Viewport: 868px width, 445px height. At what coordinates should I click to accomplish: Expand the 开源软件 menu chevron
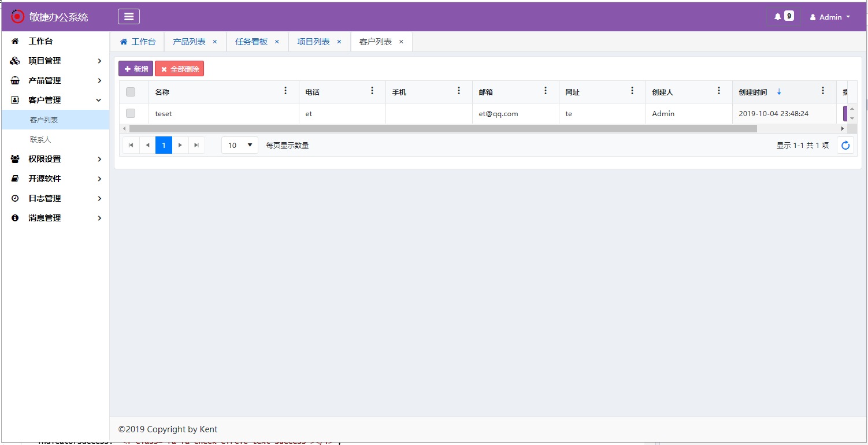(x=99, y=179)
